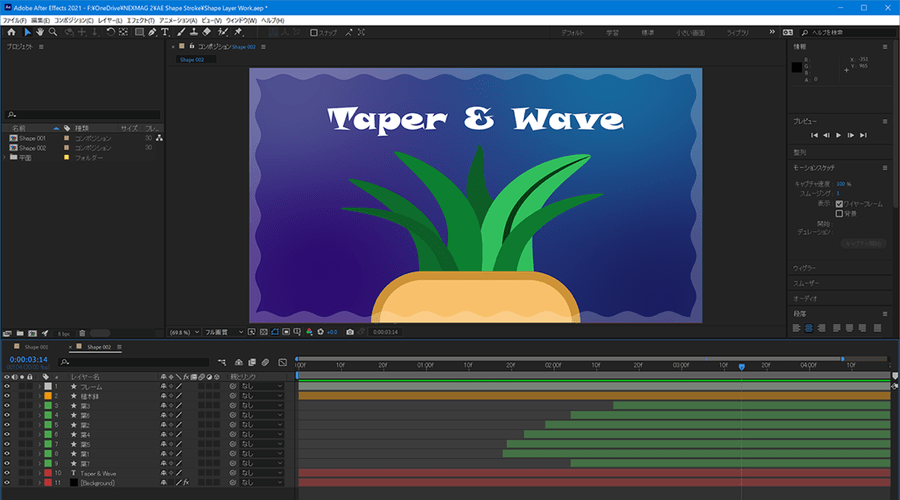Open the parent link dropdown for layer 1
Viewport: 900px width, 500px height.
(260, 386)
